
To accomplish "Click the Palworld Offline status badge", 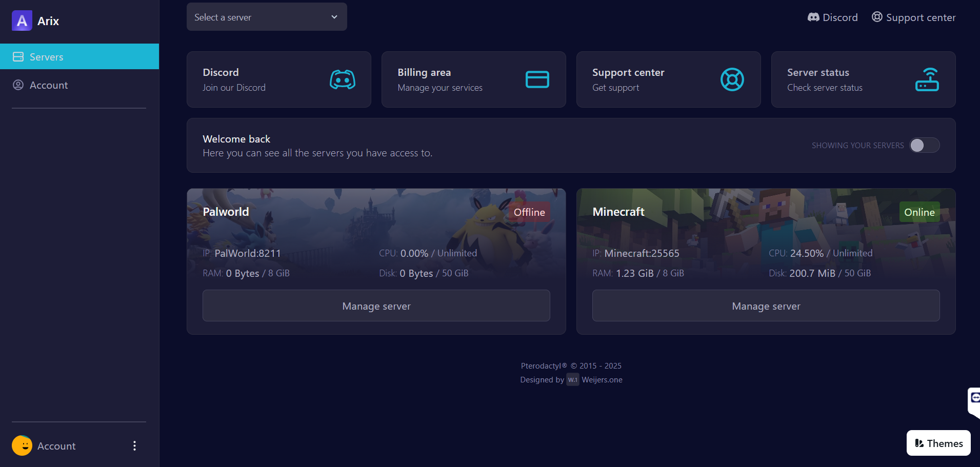I will [x=529, y=212].
